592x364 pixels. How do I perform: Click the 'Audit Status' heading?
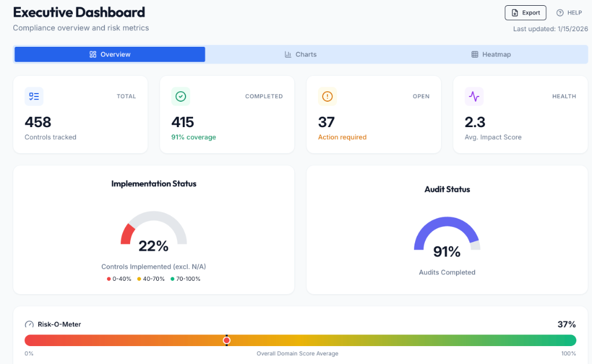click(447, 190)
